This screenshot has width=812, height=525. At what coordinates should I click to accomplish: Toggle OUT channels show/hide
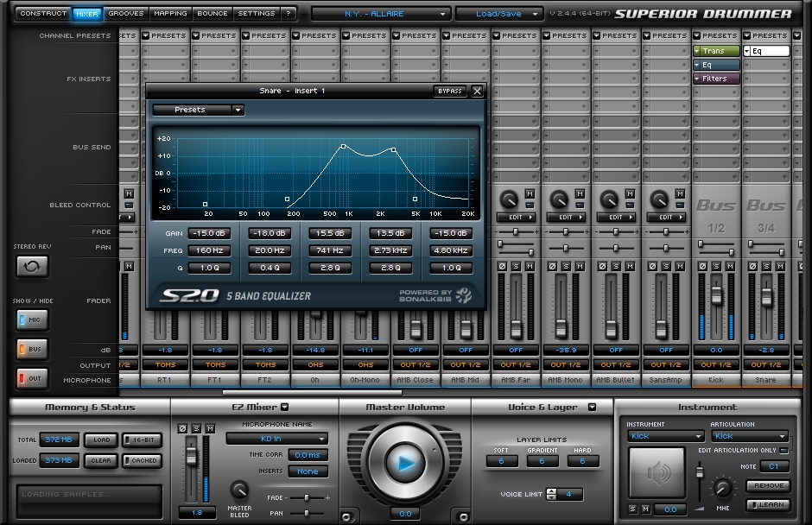tap(32, 378)
